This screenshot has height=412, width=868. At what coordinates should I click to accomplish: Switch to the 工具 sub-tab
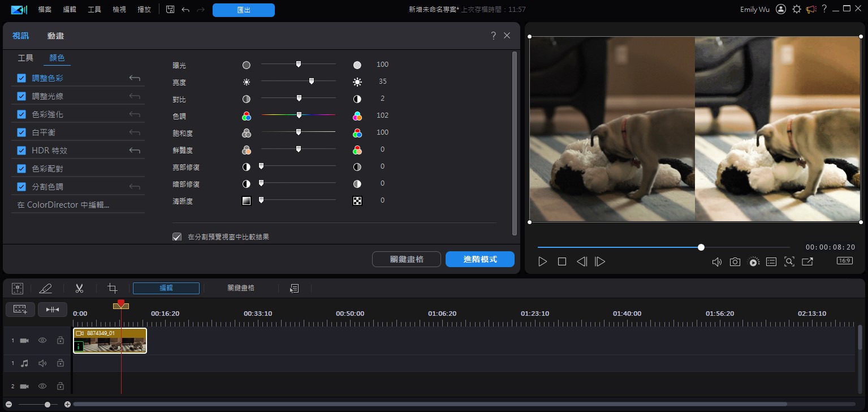pyautogui.click(x=25, y=58)
